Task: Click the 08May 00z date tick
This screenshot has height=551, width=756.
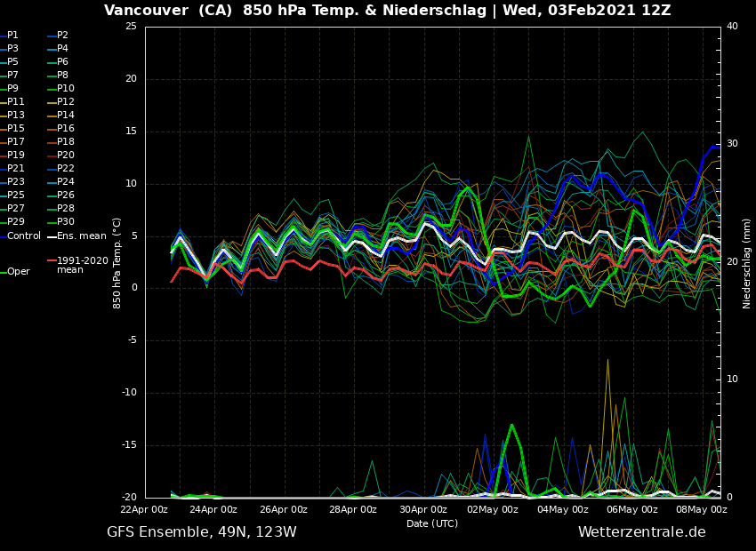Action: point(702,509)
